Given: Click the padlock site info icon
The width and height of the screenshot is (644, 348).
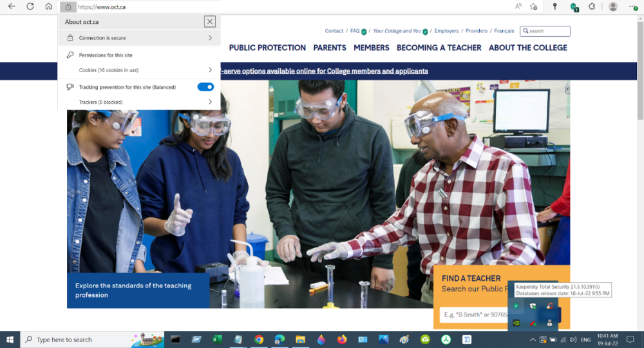Looking at the screenshot, I should click(x=68, y=7).
